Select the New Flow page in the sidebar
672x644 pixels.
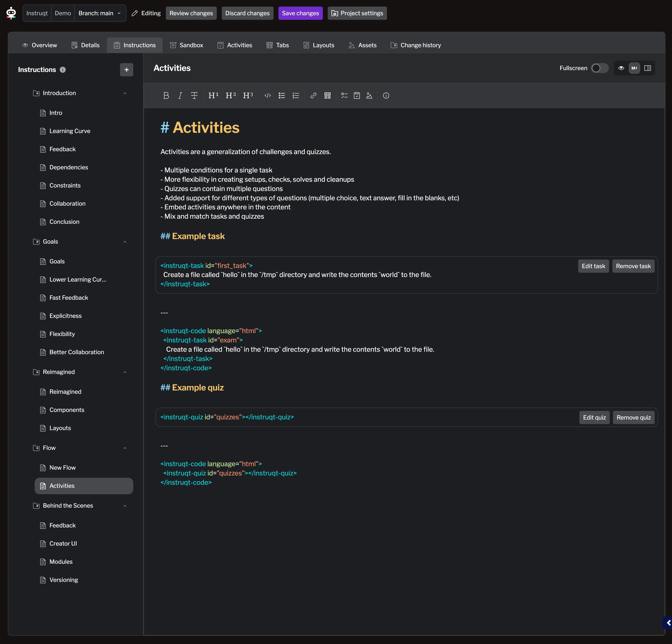(62, 467)
